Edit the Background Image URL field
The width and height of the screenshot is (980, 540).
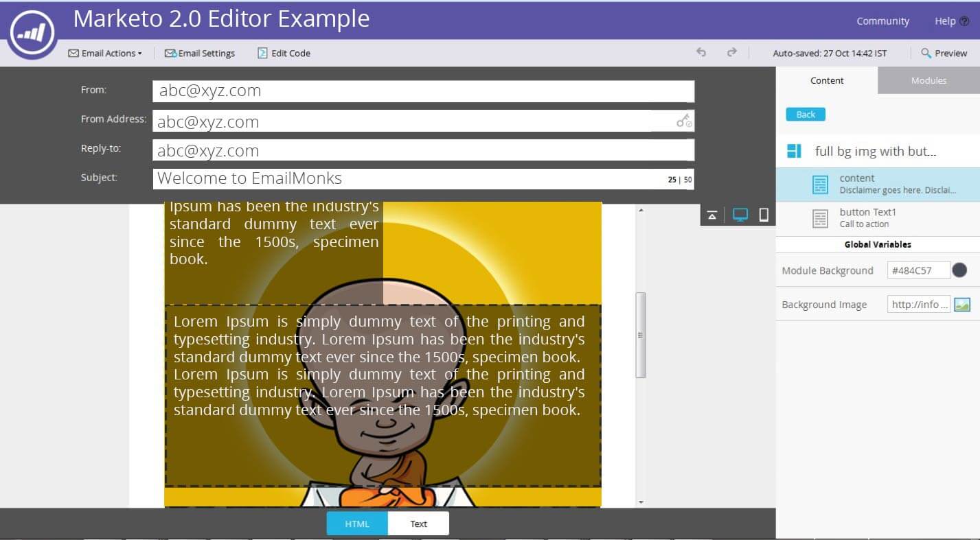[x=918, y=305]
